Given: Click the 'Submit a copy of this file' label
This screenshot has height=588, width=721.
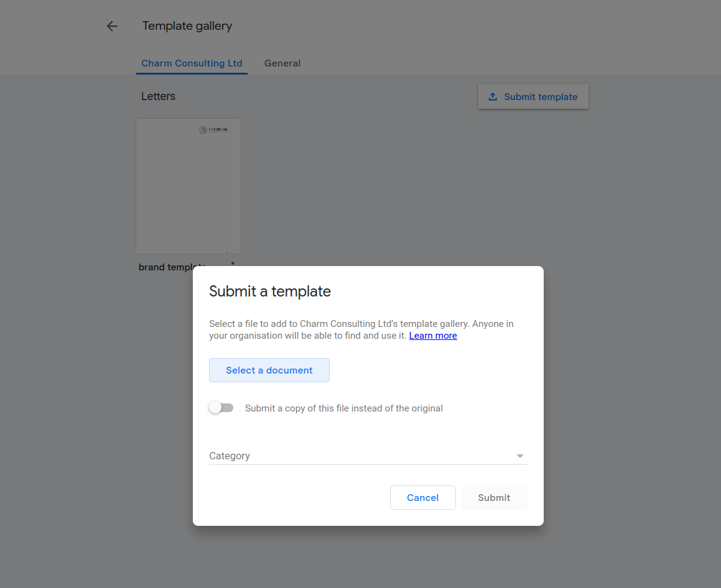Looking at the screenshot, I should [343, 408].
